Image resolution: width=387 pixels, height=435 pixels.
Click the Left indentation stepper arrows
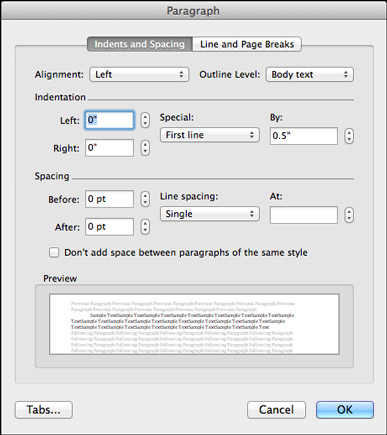145,120
